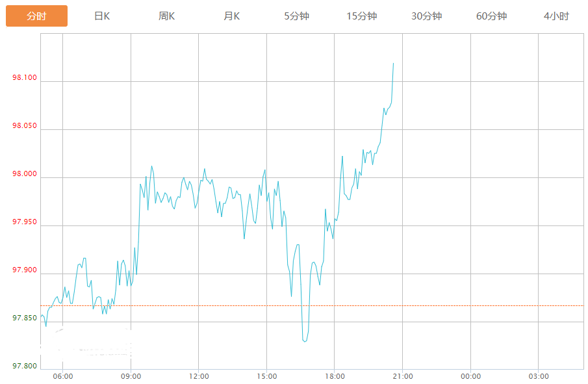Click the 21:00 time axis label
This screenshot has width=588, height=384.
click(x=403, y=376)
